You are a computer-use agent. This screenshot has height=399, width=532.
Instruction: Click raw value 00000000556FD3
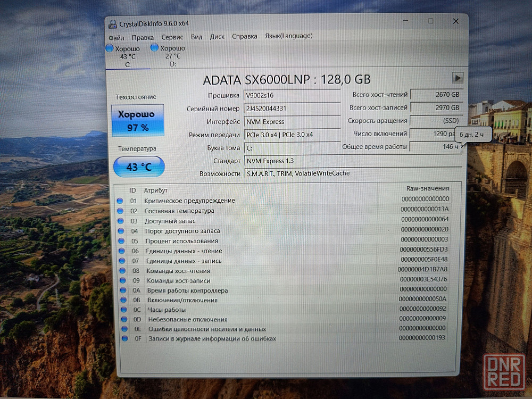click(423, 250)
